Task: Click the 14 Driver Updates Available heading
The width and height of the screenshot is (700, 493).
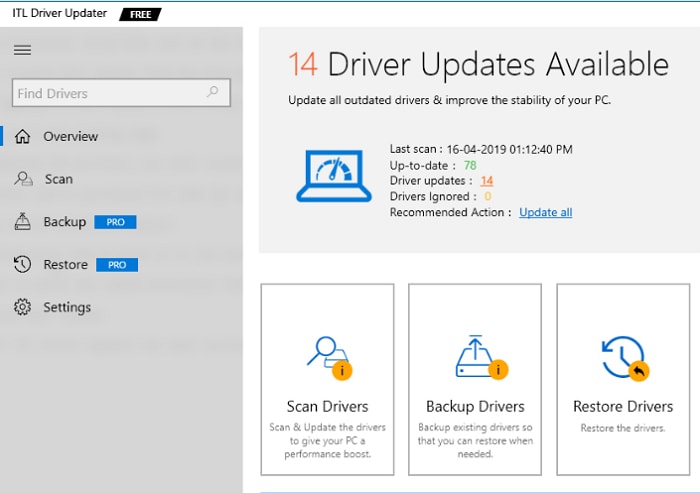Action: point(478,65)
